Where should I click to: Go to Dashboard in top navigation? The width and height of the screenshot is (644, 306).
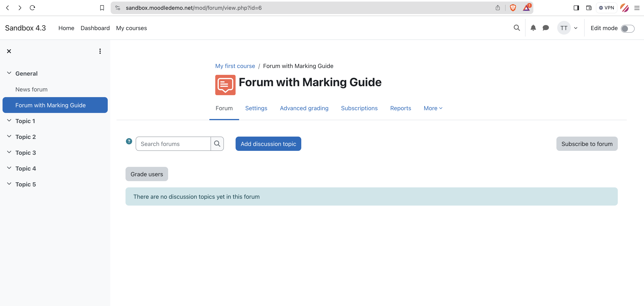[95, 28]
